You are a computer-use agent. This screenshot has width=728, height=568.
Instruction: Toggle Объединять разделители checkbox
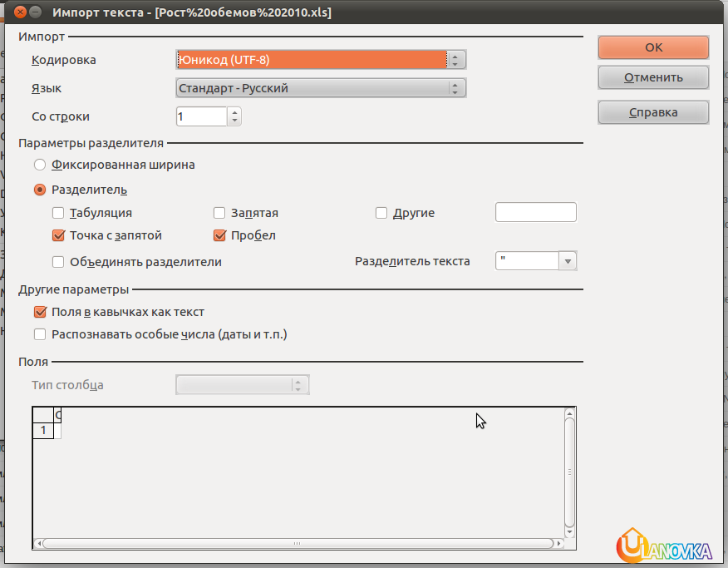58,262
